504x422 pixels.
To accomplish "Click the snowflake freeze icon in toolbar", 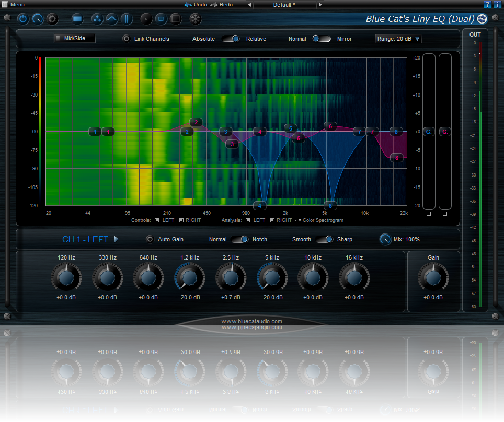I will (x=195, y=19).
